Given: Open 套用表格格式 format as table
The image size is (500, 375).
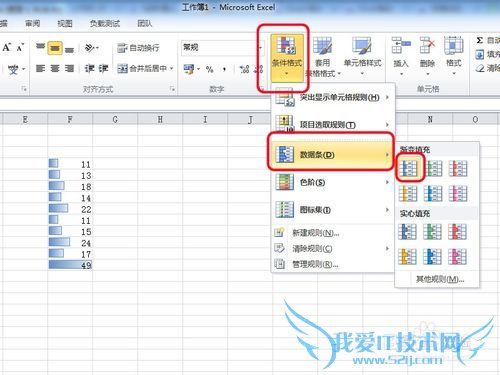Looking at the screenshot, I should tap(323, 57).
